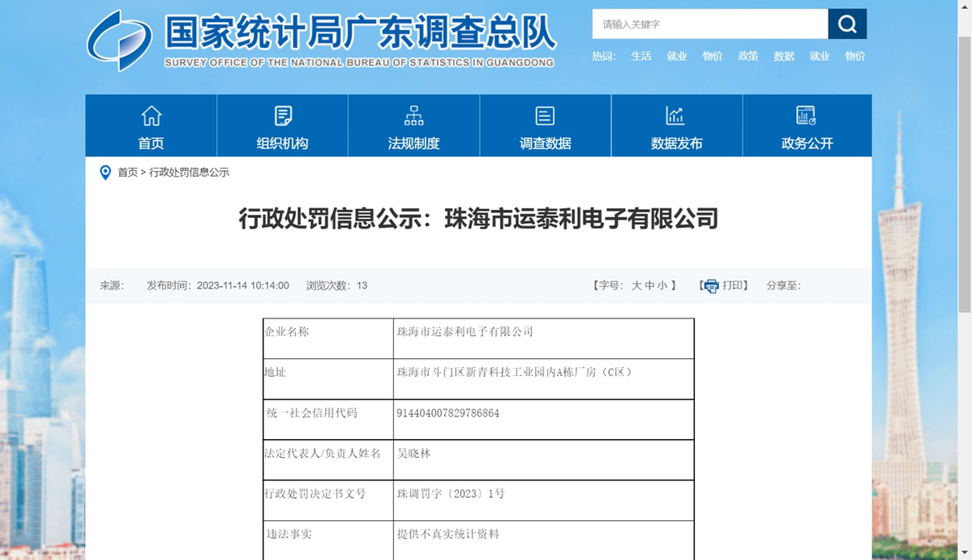
Task: Click the document icon above 组织机构
Action: pyautogui.click(x=283, y=116)
